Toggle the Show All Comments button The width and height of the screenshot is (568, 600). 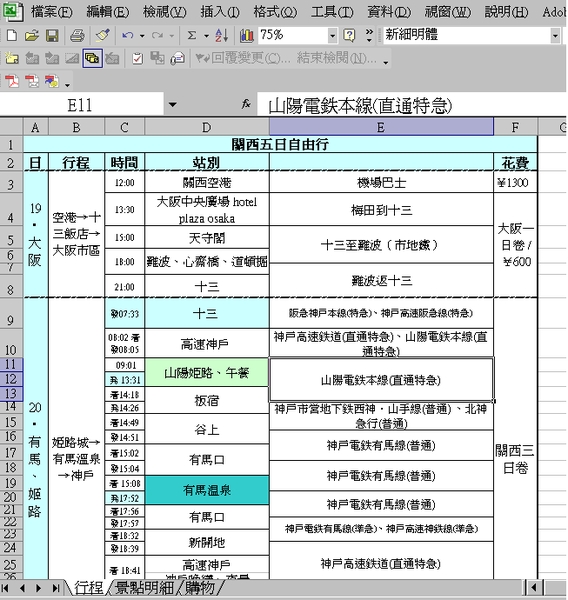coord(92,58)
